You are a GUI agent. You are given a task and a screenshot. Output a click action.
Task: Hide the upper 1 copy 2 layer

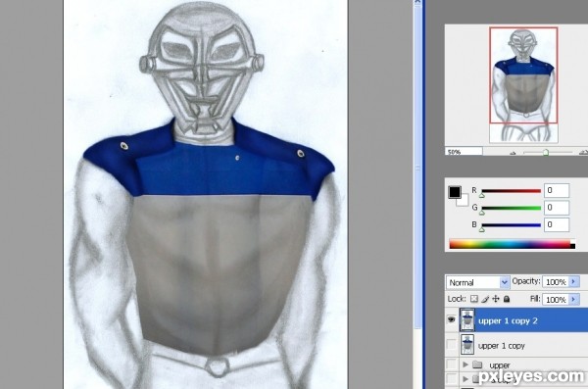[x=451, y=320]
